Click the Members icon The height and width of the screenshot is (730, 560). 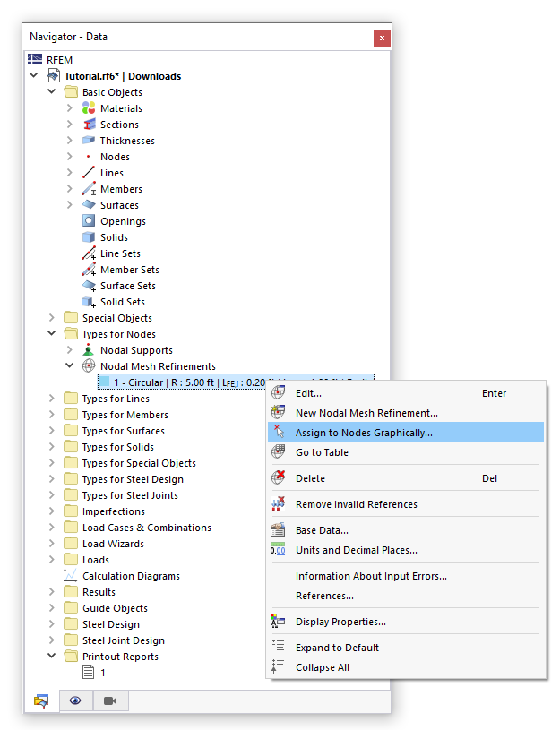[89, 189]
